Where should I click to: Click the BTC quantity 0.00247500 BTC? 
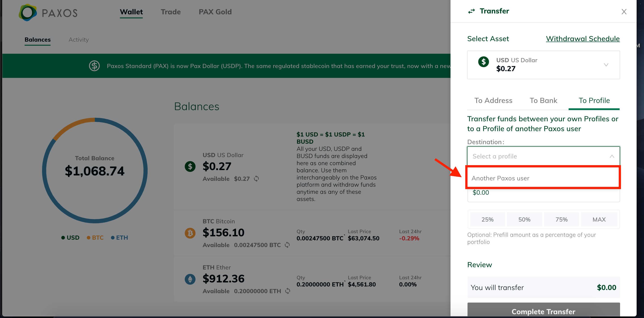pos(320,238)
